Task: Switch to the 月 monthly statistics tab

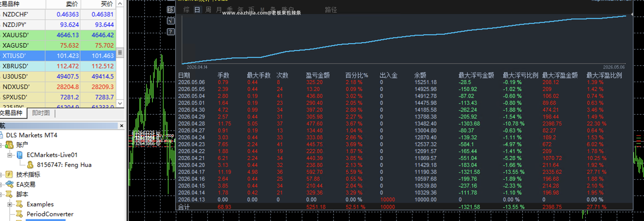Action: pyautogui.click(x=219, y=10)
